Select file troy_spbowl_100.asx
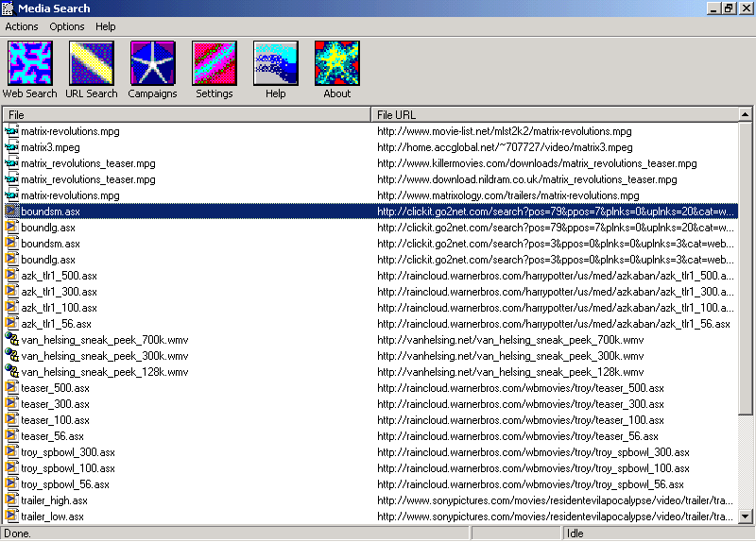The width and height of the screenshot is (756, 542). [68, 468]
